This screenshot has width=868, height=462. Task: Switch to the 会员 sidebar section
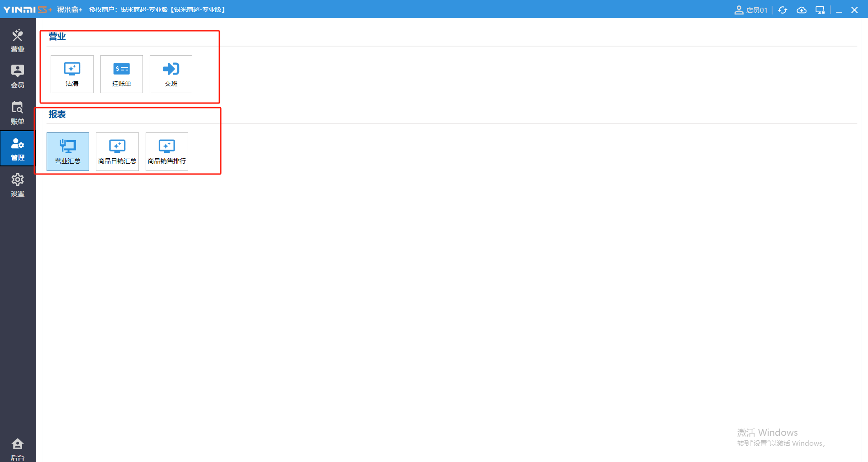pos(18,76)
